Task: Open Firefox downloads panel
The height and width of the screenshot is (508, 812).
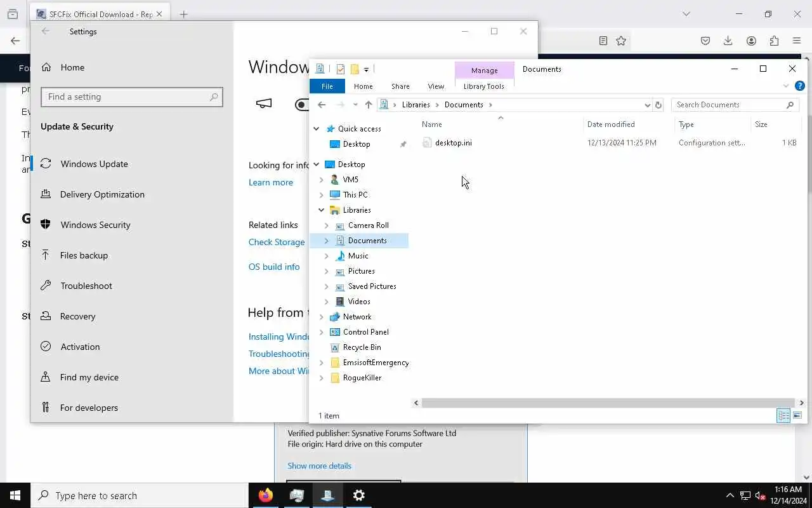Action: [728, 41]
